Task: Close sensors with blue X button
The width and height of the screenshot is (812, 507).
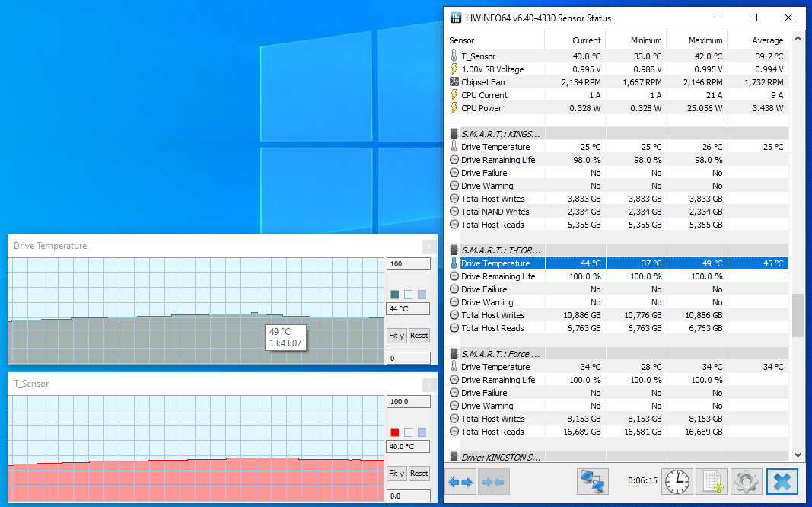Action: (782, 482)
